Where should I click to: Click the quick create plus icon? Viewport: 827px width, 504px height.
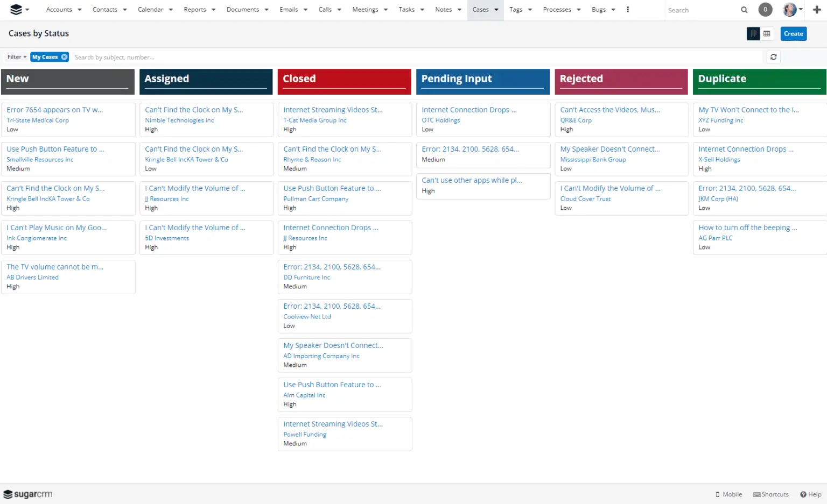(817, 10)
